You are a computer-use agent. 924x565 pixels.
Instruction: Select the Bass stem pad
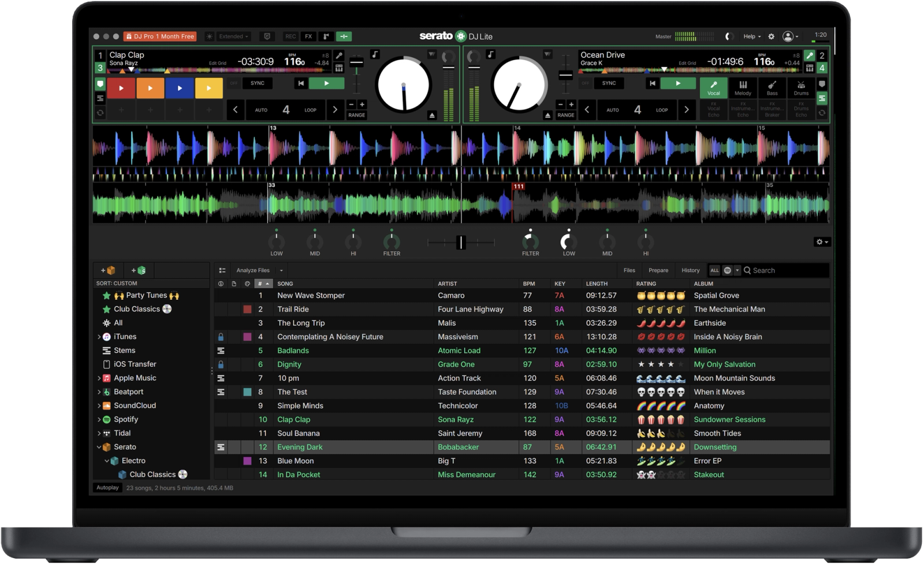point(772,88)
